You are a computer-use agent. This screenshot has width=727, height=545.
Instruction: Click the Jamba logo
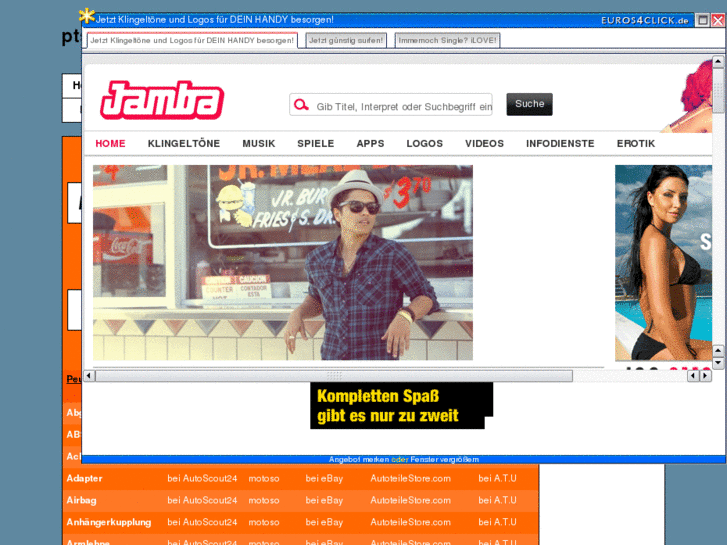point(162,100)
